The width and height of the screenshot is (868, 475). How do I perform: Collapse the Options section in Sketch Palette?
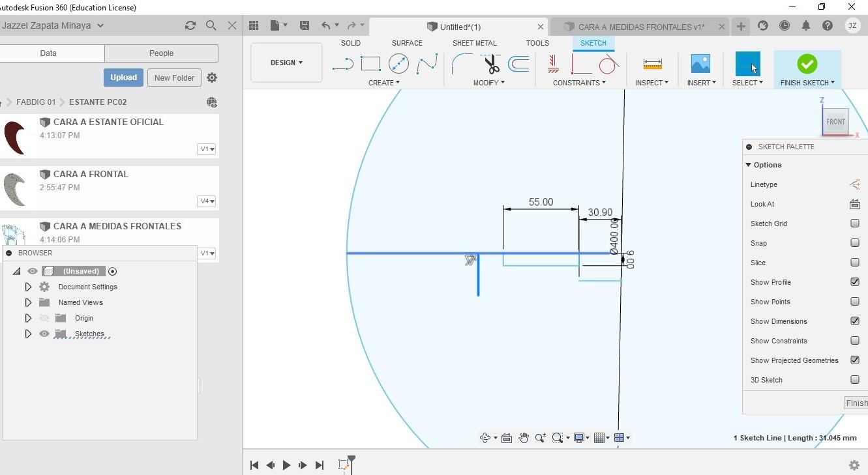749,165
